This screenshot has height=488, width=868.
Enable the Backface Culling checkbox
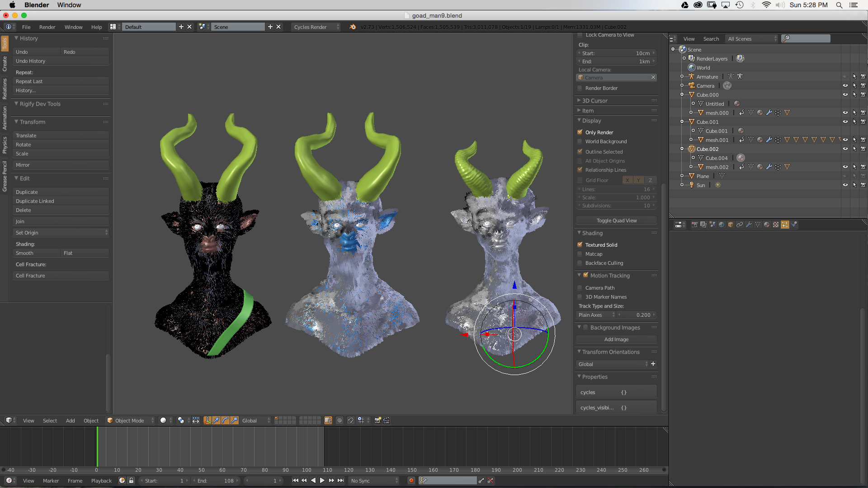tap(580, 263)
